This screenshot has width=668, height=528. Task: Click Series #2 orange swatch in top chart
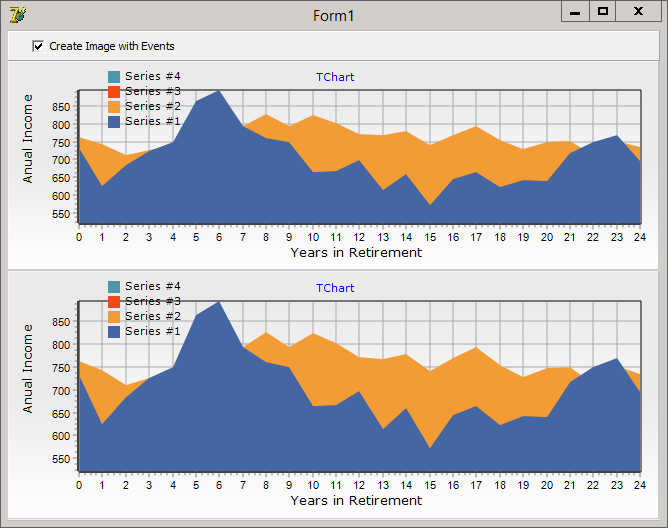click(x=114, y=107)
